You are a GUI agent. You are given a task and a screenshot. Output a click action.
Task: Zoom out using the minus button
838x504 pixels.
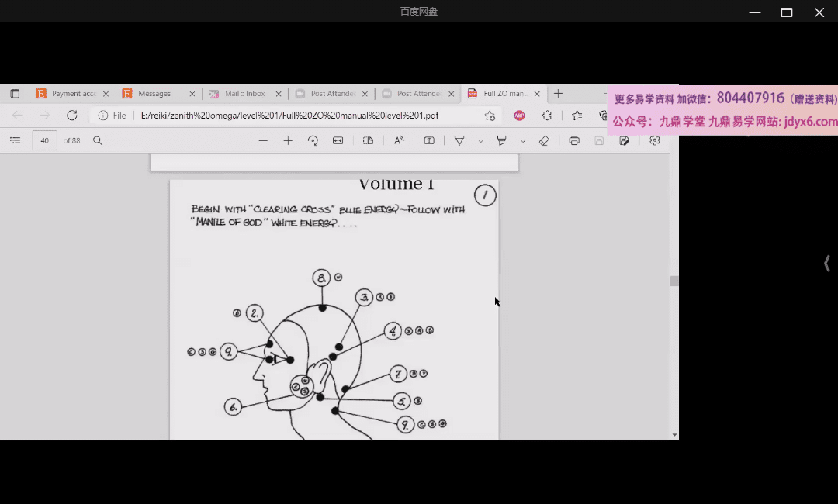(263, 140)
